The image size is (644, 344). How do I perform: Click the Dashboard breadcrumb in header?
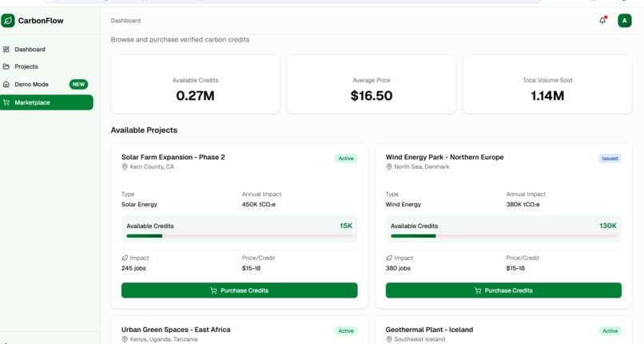(125, 21)
